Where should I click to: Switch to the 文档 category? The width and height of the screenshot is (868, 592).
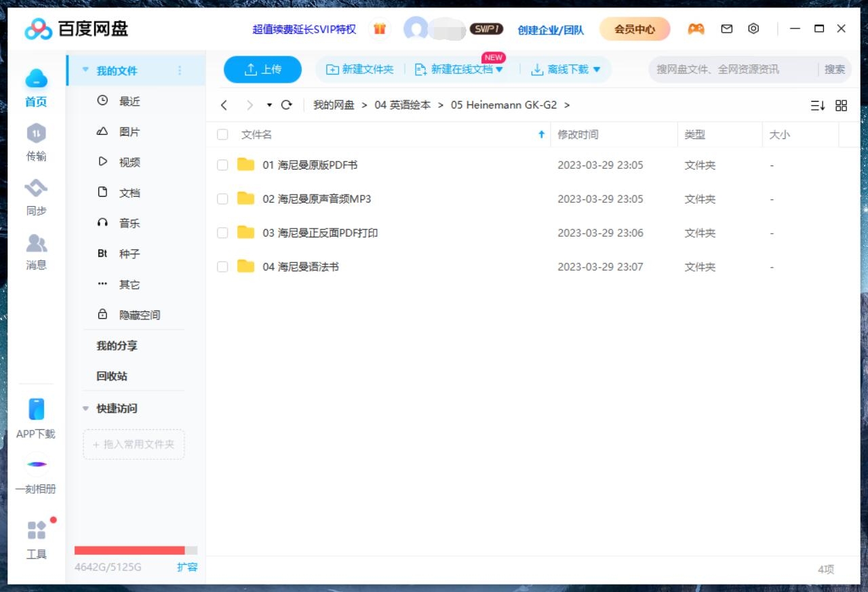tap(129, 192)
